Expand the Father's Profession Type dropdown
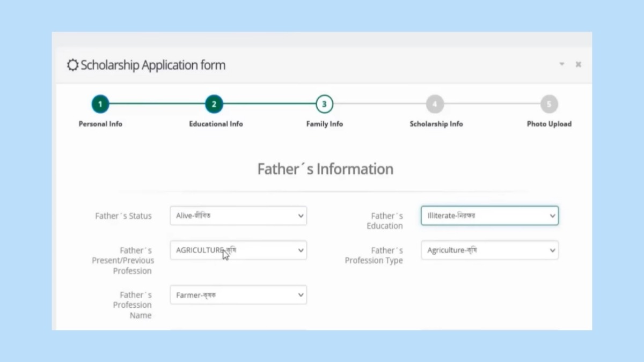The height and width of the screenshot is (362, 644). tap(489, 250)
